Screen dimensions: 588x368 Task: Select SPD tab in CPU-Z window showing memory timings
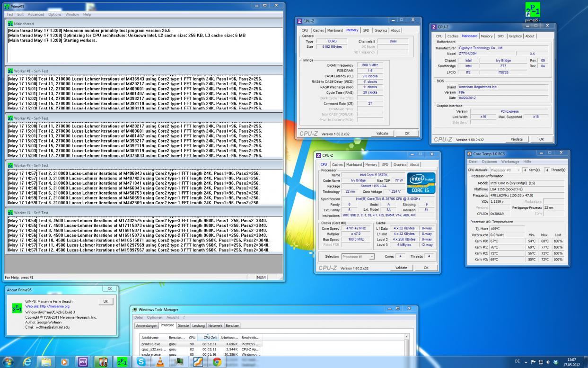(x=366, y=30)
